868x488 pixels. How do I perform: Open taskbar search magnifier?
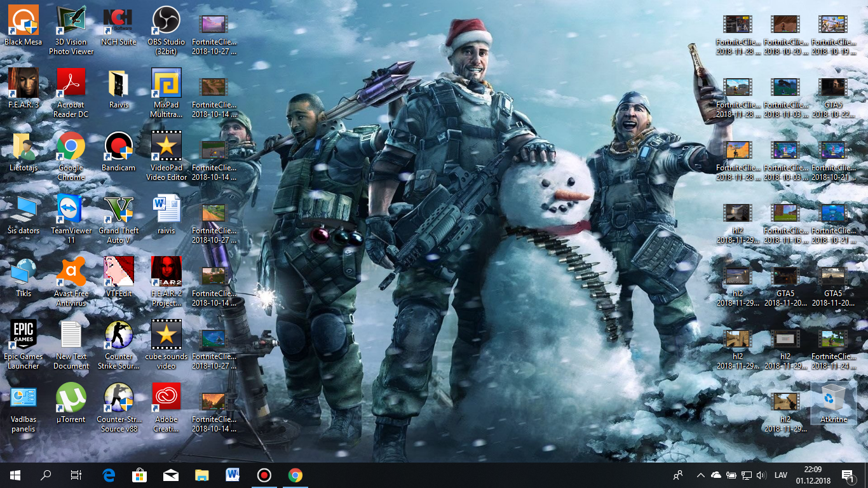[46, 475]
